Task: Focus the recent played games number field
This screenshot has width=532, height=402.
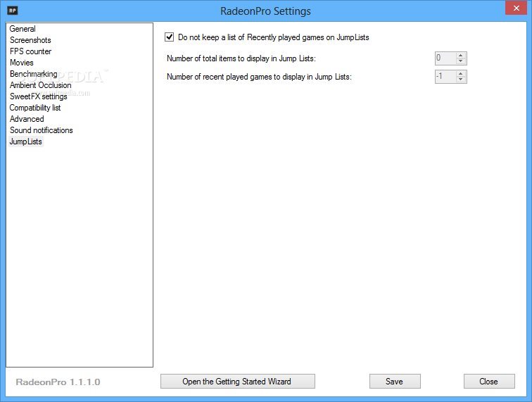Action: pyautogui.click(x=446, y=77)
